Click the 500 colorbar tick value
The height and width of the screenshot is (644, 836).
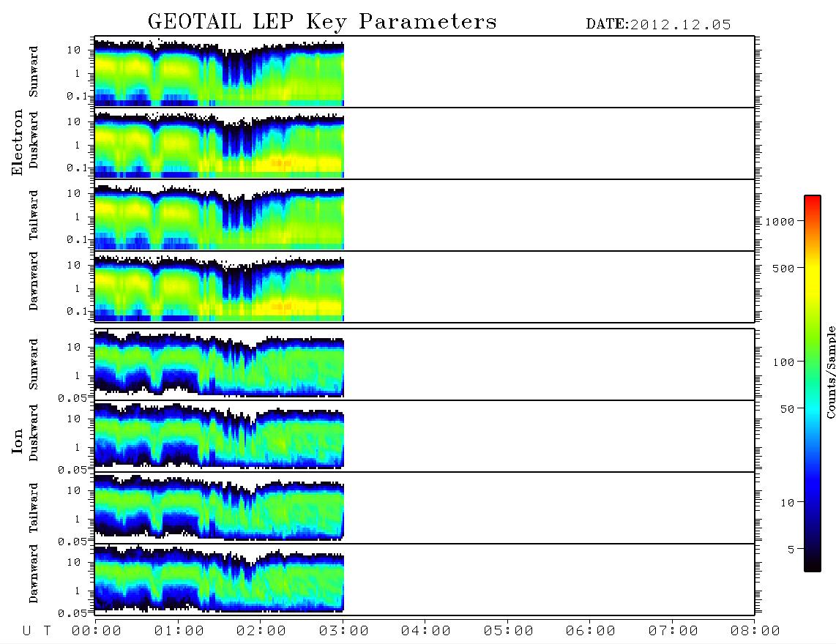[783, 269]
